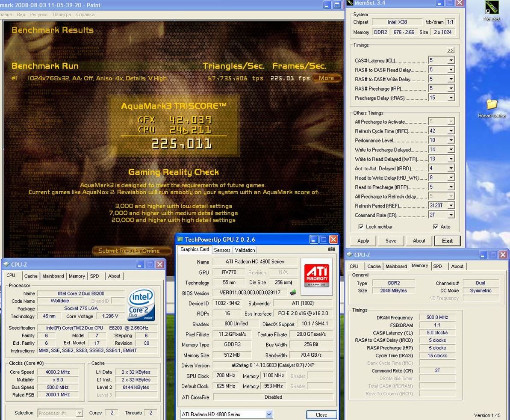510x420 pixels.
Task: Open the Processor Selection dropdown in CPU-Z
Action: [x=80, y=413]
